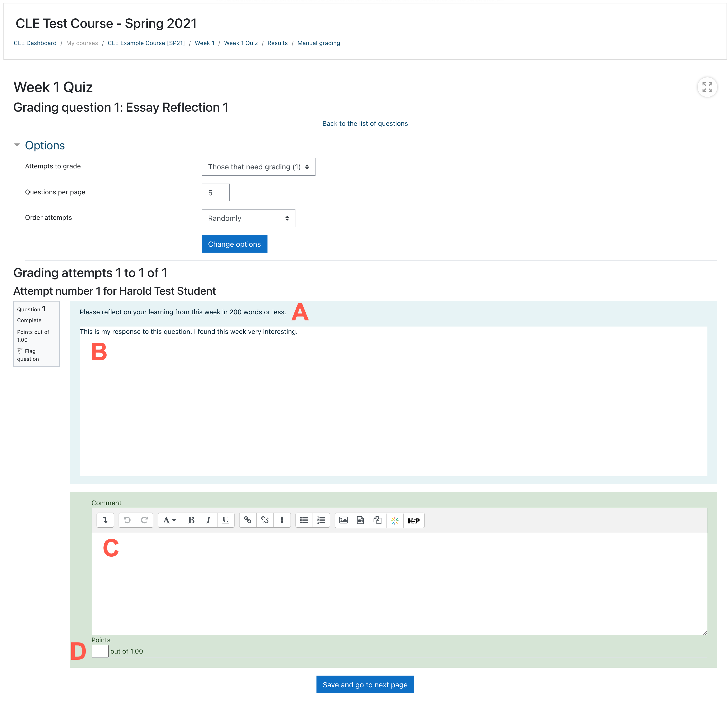Click Save and go to next page

(x=365, y=684)
